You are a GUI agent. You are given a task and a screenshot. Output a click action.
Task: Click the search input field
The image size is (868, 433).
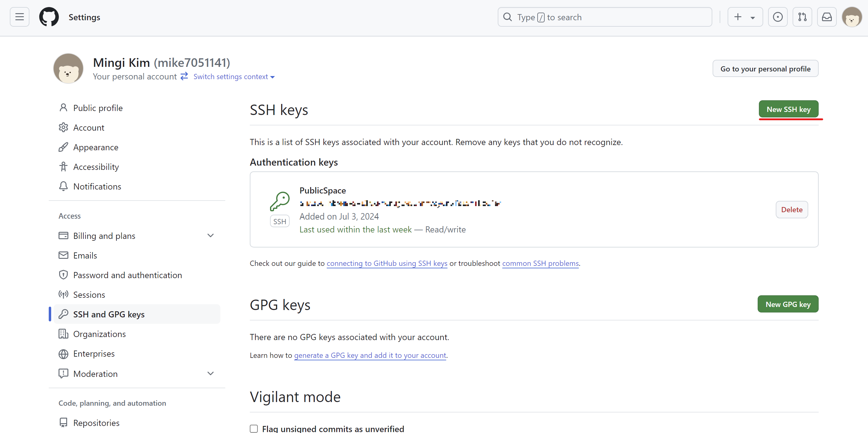(x=604, y=17)
